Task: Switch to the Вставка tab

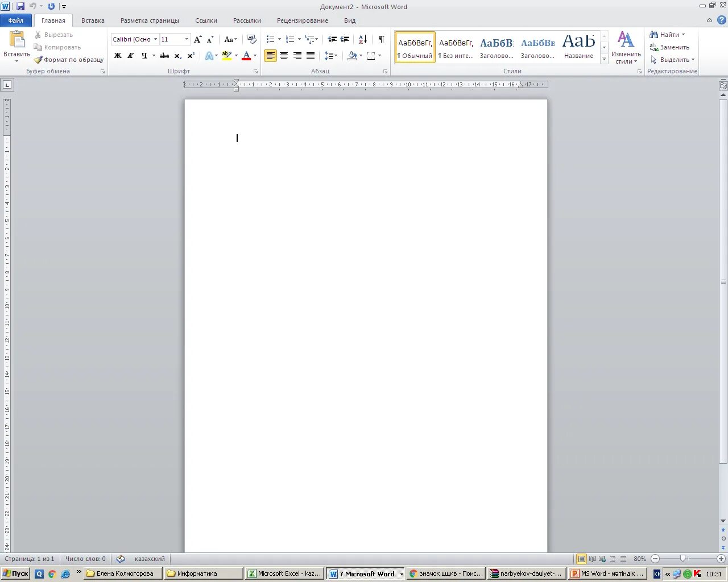Action: 93,20
